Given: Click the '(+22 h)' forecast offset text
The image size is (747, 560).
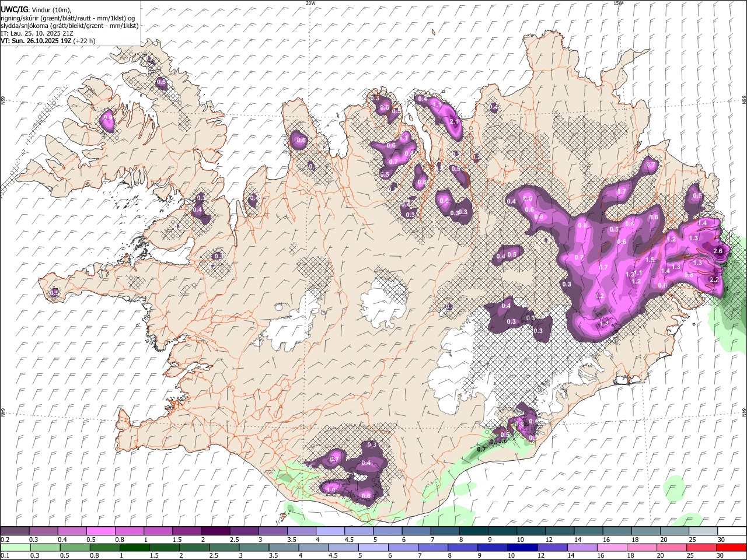Looking at the screenshot, I should coord(85,41).
